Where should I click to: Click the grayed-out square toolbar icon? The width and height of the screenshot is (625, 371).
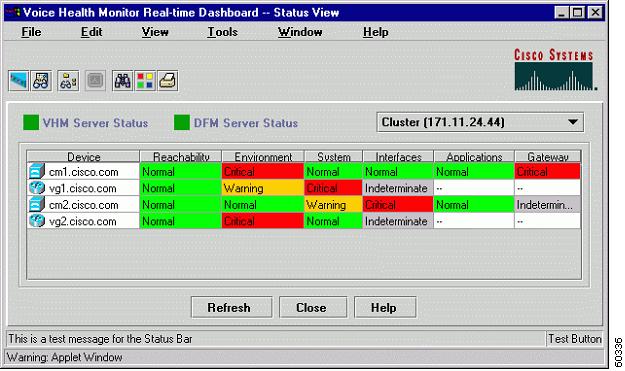95,81
